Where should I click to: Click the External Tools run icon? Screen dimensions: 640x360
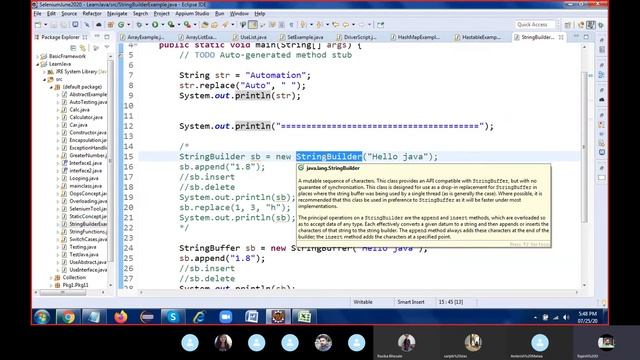tap(187, 25)
